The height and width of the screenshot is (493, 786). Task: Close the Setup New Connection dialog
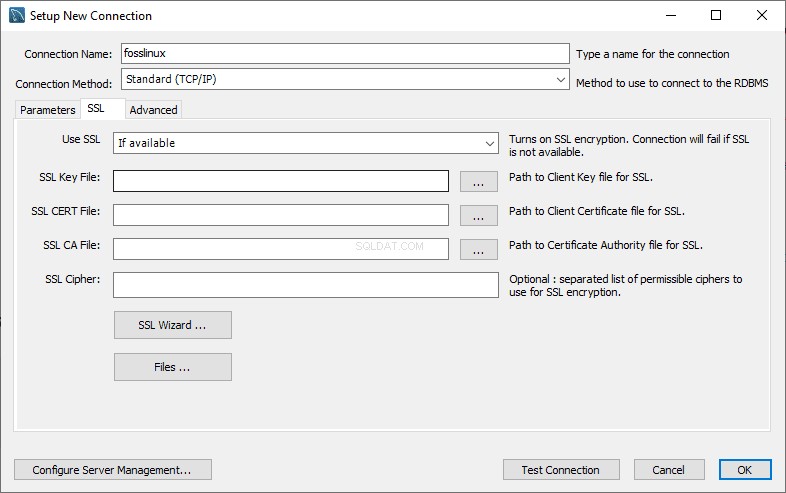pyautogui.click(x=762, y=15)
